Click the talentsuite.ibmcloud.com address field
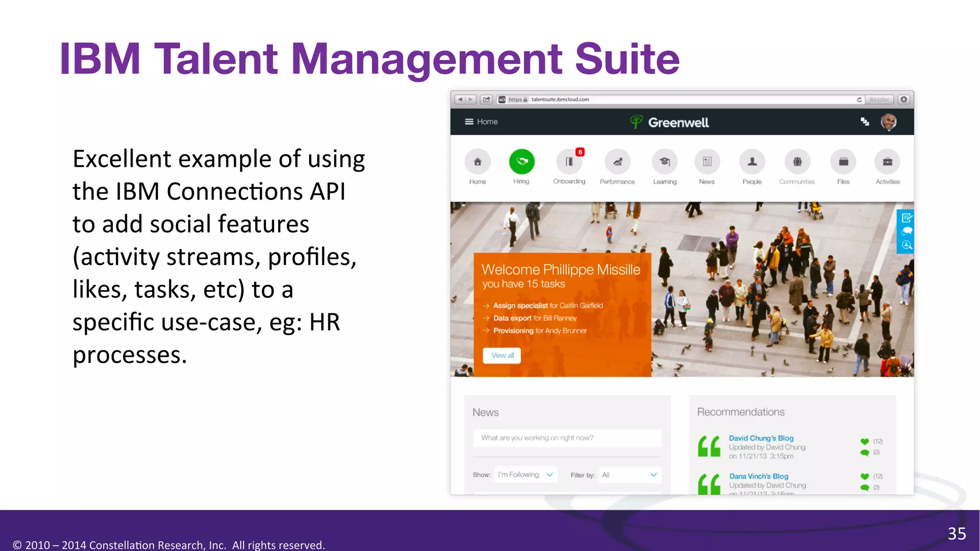 [x=680, y=99]
